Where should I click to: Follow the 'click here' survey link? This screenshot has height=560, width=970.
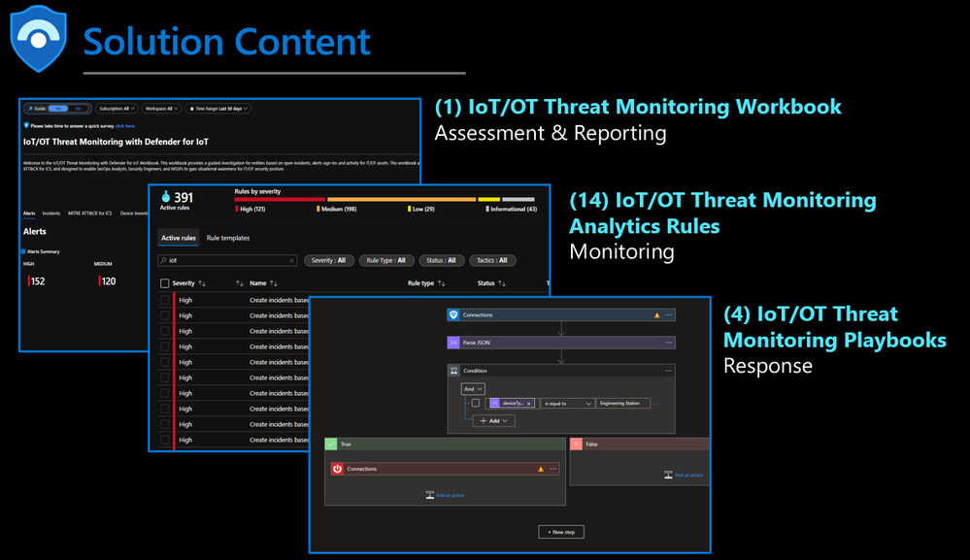[125, 126]
